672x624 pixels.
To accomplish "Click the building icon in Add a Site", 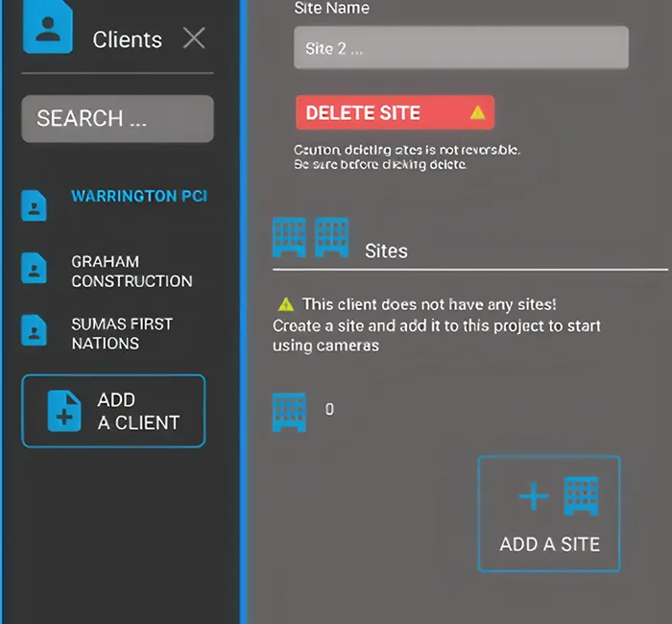I will pos(582,496).
